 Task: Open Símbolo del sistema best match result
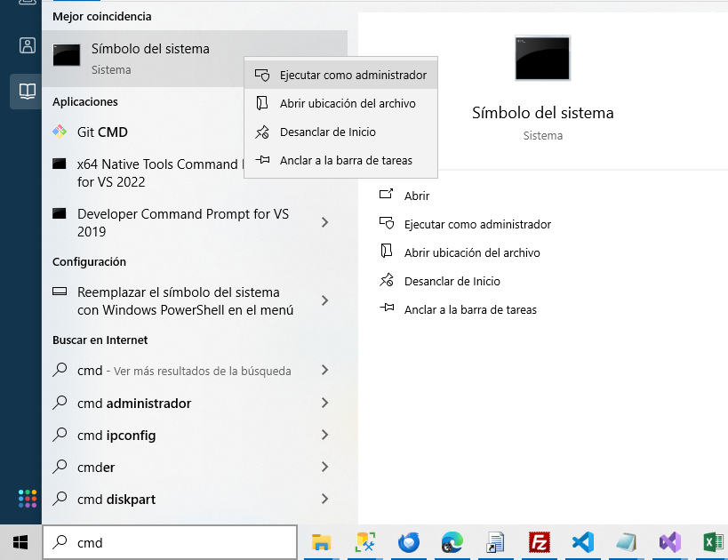pyautogui.click(x=195, y=59)
